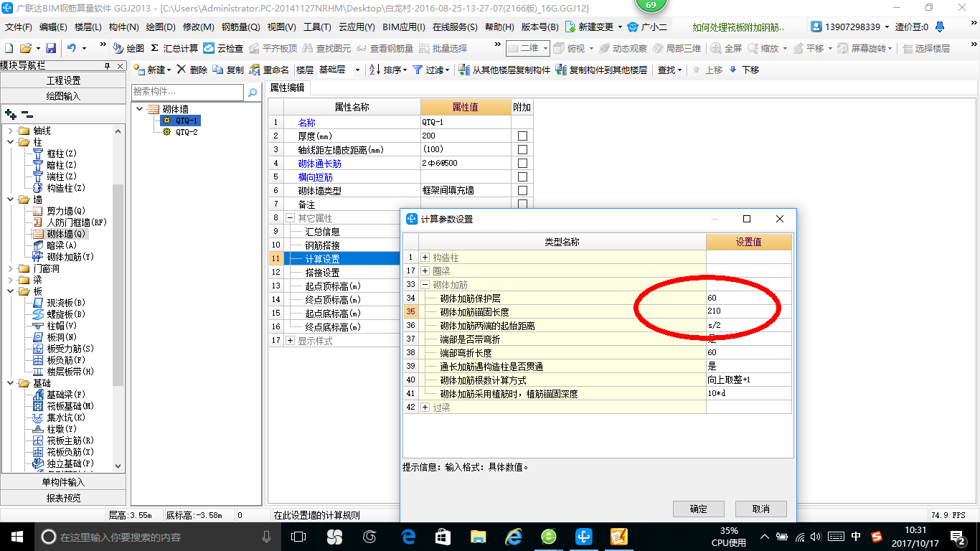Check 附加 box for 轴线距左墙皮距离 row
The height and width of the screenshot is (551, 980).
pyautogui.click(x=522, y=150)
